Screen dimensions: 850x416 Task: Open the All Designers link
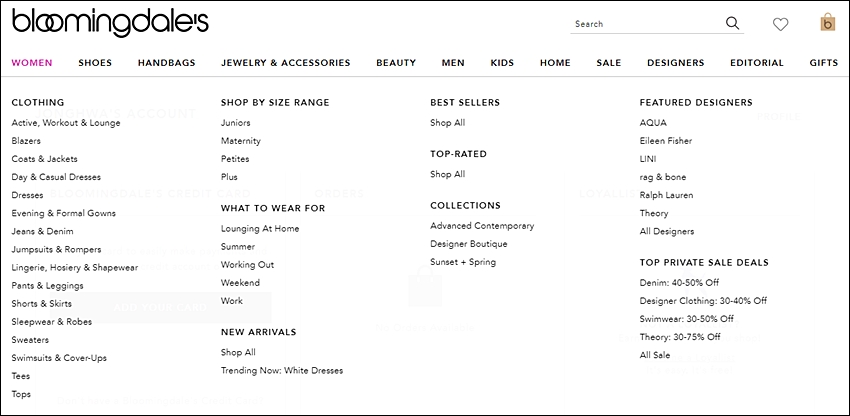(x=667, y=231)
